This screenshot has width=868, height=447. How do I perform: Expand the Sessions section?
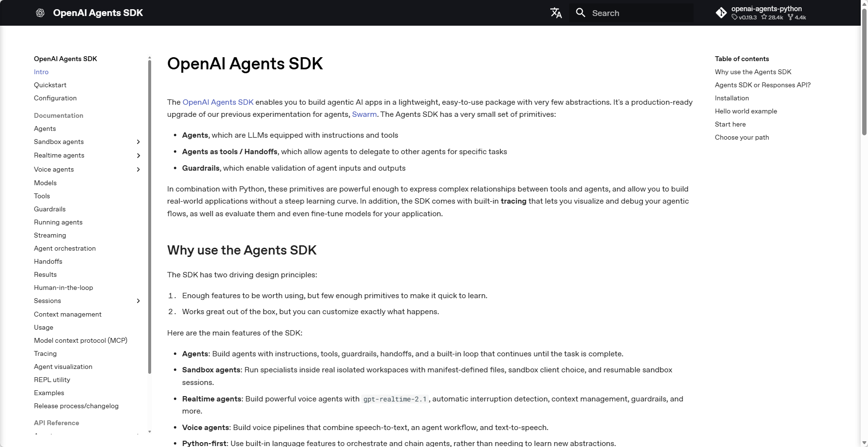(x=138, y=301)
